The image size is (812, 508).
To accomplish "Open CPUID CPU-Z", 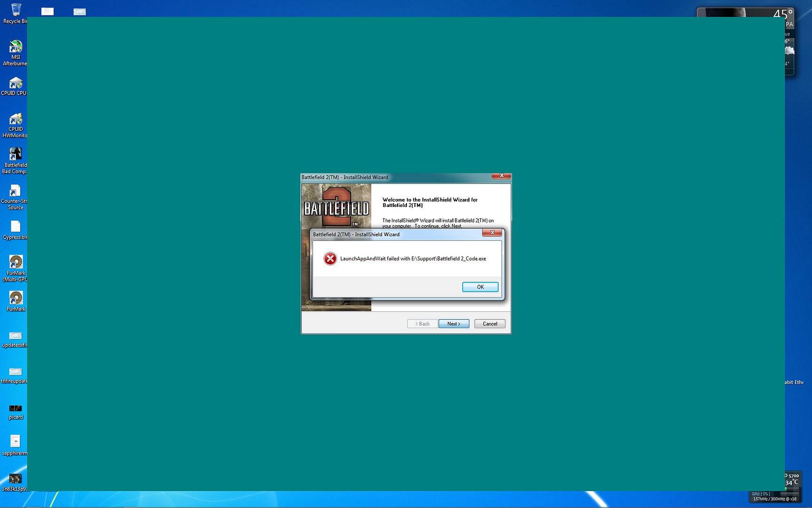I will [15, 81].
